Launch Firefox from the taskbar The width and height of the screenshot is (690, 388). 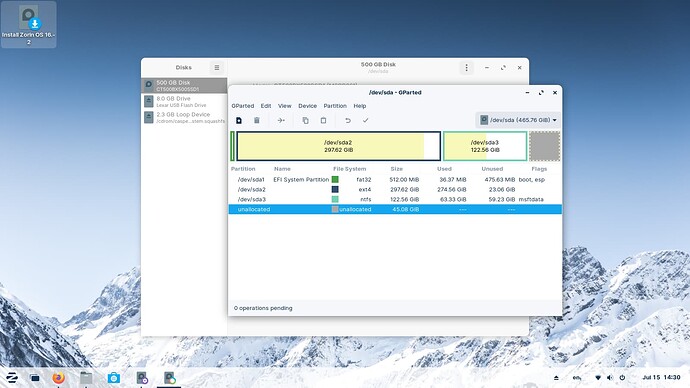[x=58, y=377]
